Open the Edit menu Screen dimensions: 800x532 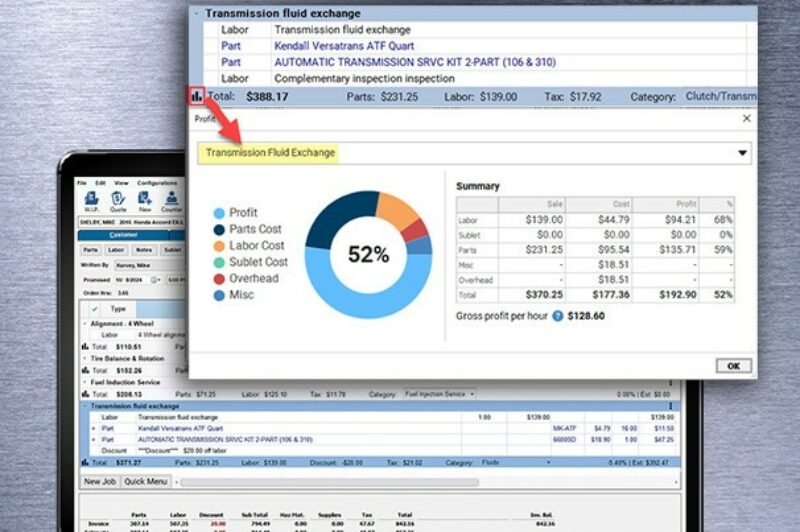click(101, 183)
